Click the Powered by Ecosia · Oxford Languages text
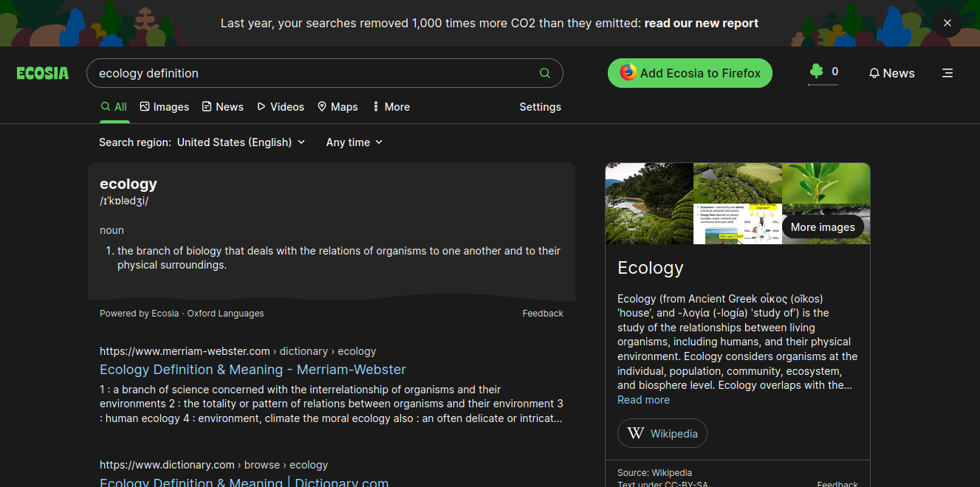This screenshot has height=487, width=980. point(182,314)
